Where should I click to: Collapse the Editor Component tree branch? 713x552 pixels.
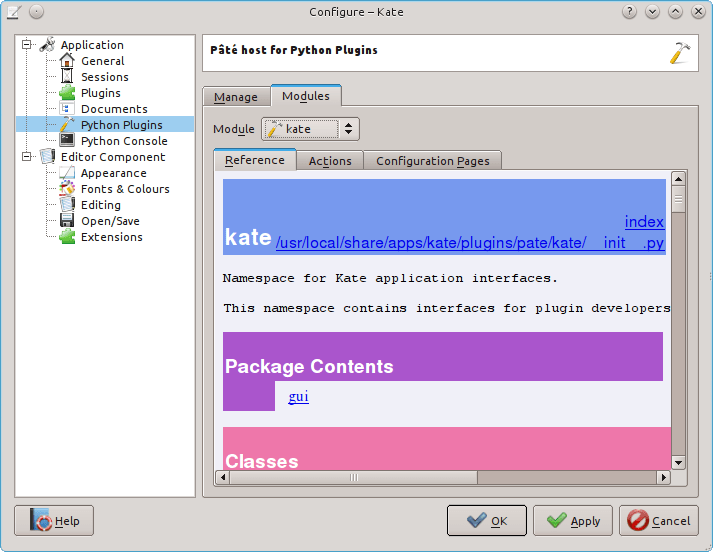(27, 157)
